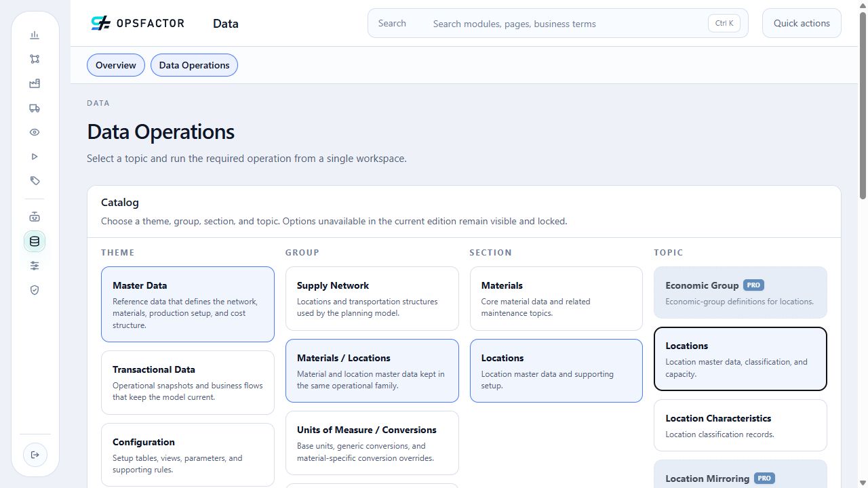This screenshot has width=868, height=488.
Task: Open the network nodes sidebar icon
Action: [35, 59]
